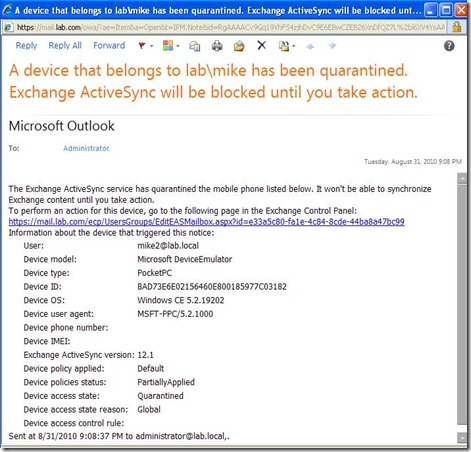Click the Device IMEI label
This screenshot has width=471, height=452.
pos(47,341)
